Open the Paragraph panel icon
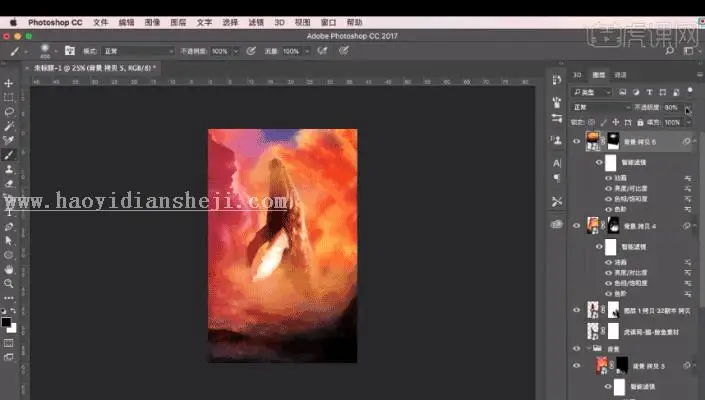This screenshot has width=705, height=400. tap(557, 178)
